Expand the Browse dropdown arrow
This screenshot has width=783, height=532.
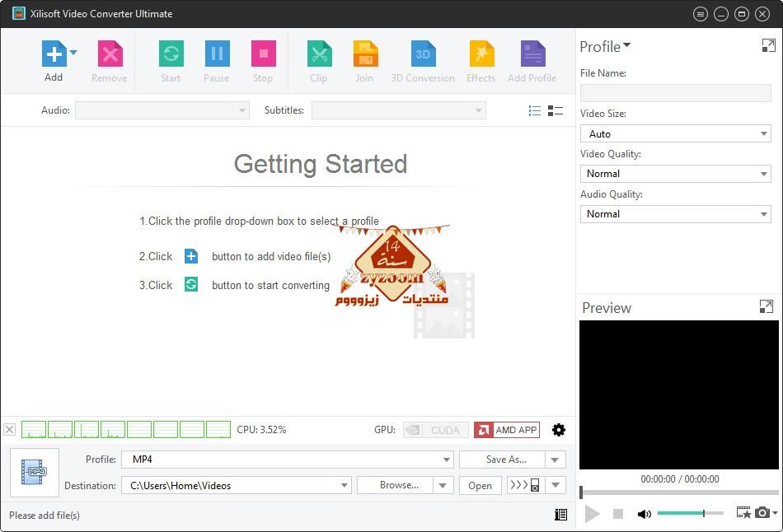click(x=443, y=486)
